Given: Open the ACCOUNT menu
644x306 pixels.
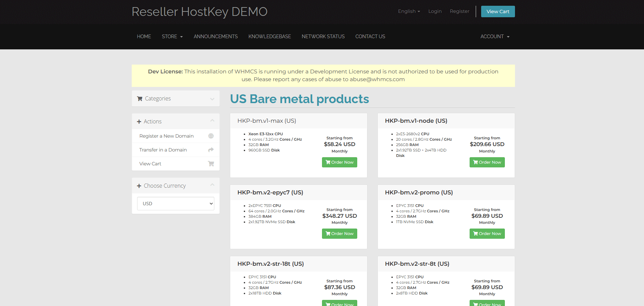Looking at the screenshot, I should (495, 37).
